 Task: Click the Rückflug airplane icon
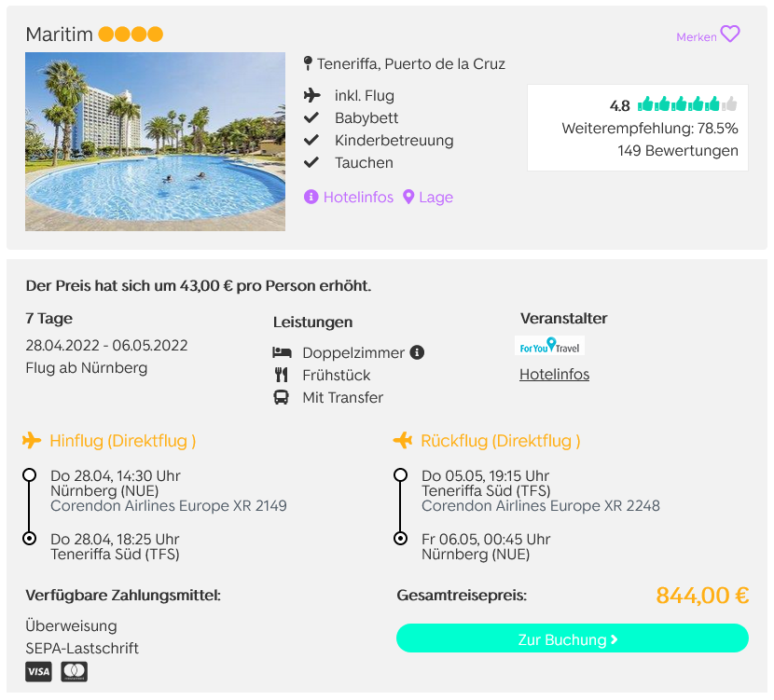click(x=403, y=440)
